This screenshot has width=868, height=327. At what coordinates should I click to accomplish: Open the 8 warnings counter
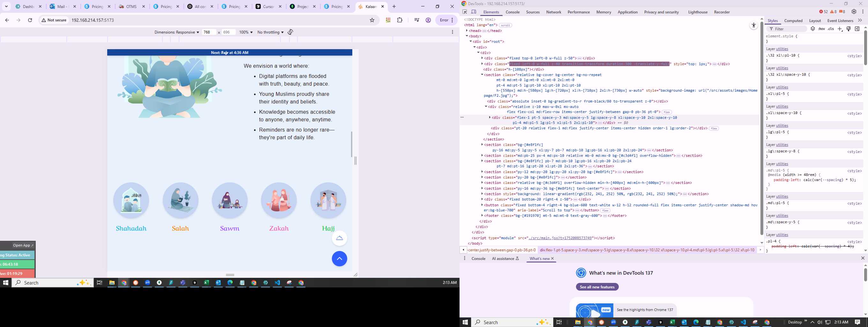tap(833, 12)
